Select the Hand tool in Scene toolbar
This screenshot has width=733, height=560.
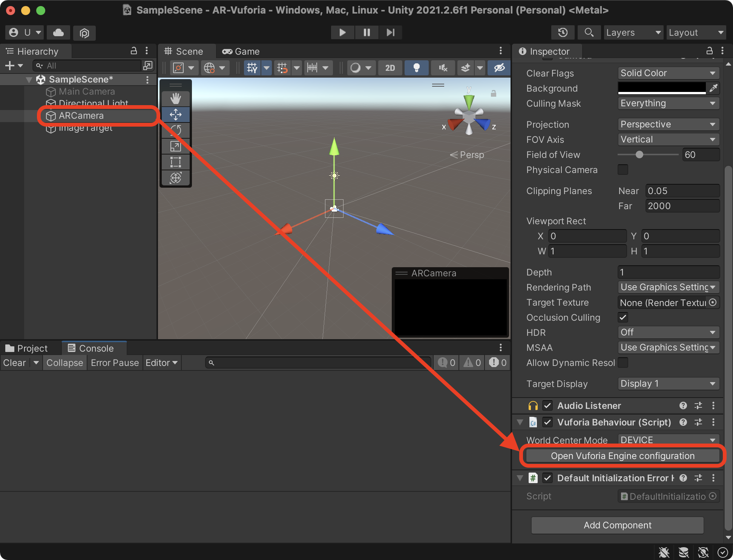[176, 99]
